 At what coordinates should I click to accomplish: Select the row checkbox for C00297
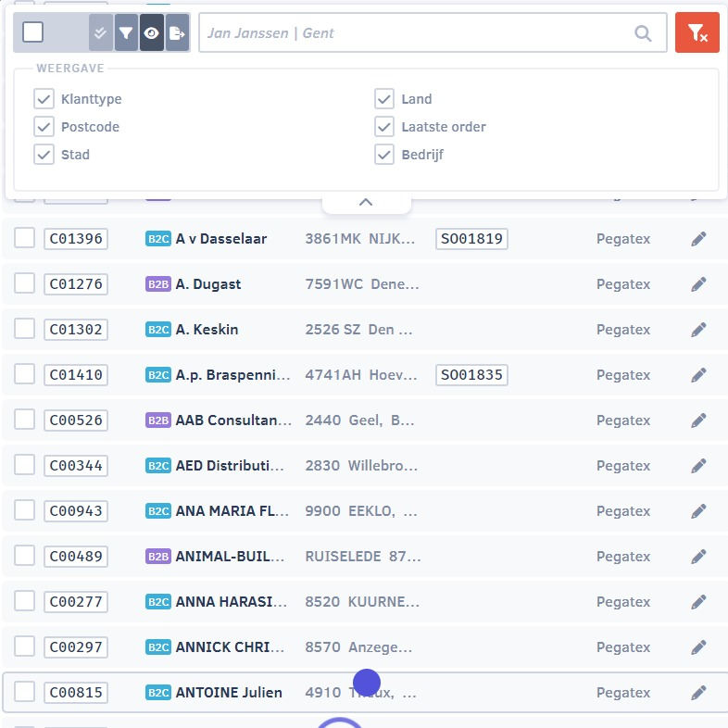[25, 646]
